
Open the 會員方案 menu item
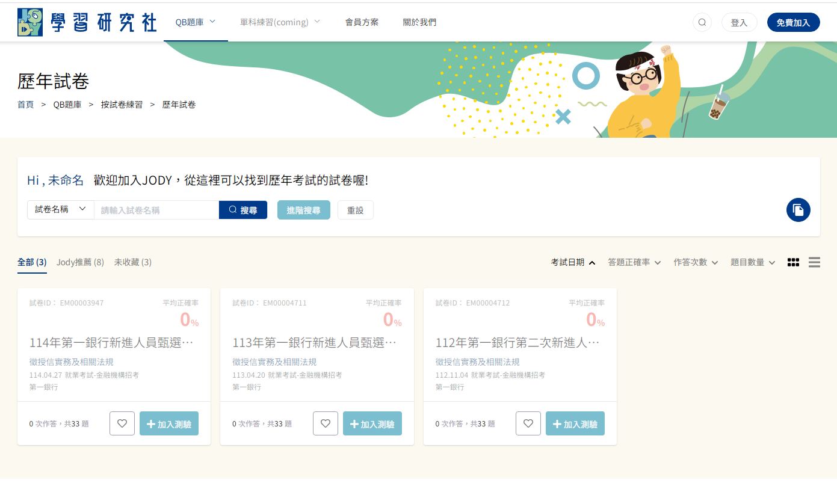coord(362,22)
